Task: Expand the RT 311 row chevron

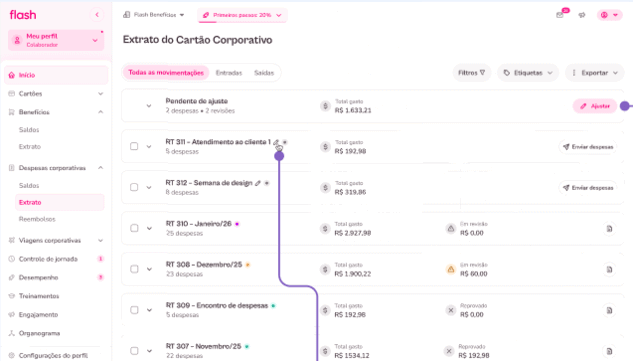Action: pos(149,147)
